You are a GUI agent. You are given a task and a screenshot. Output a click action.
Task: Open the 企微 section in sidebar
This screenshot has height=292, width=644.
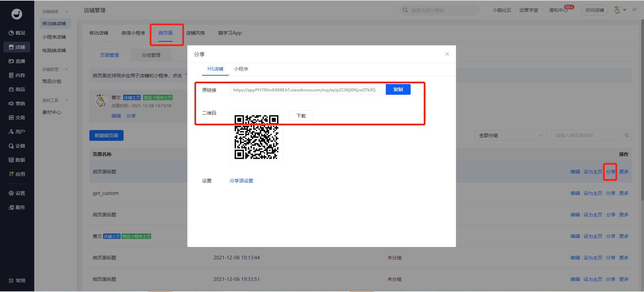pos(17,146)
